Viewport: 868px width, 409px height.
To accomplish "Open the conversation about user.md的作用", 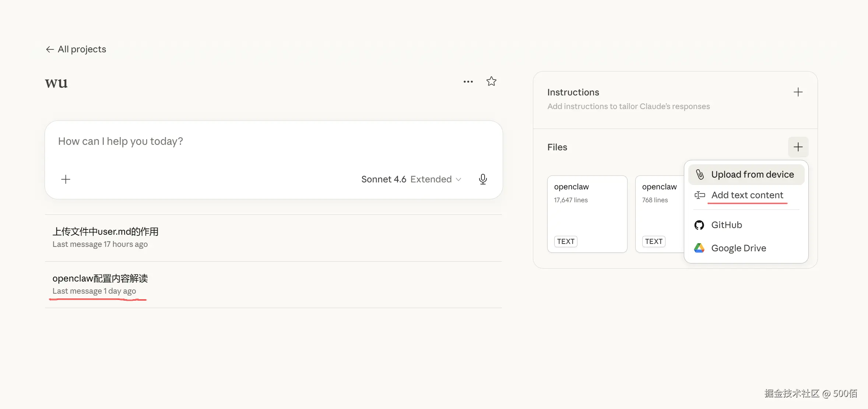I will coord(105,232).
